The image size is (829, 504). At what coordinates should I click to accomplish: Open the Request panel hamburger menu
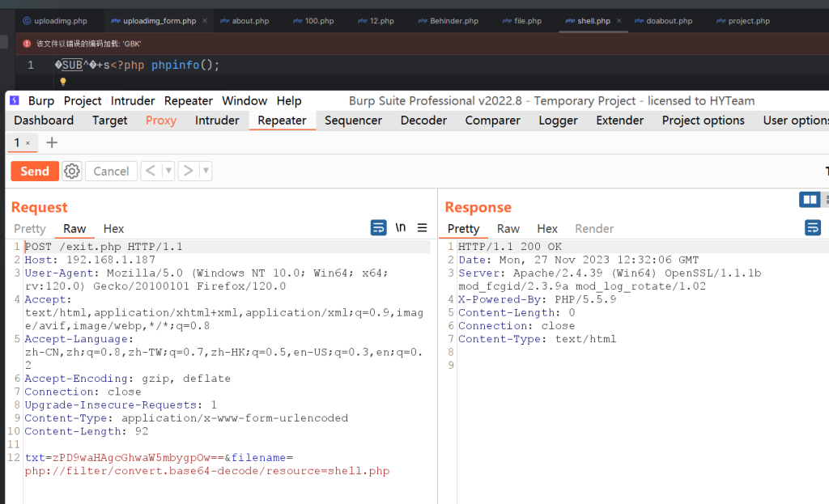[422, 228]
